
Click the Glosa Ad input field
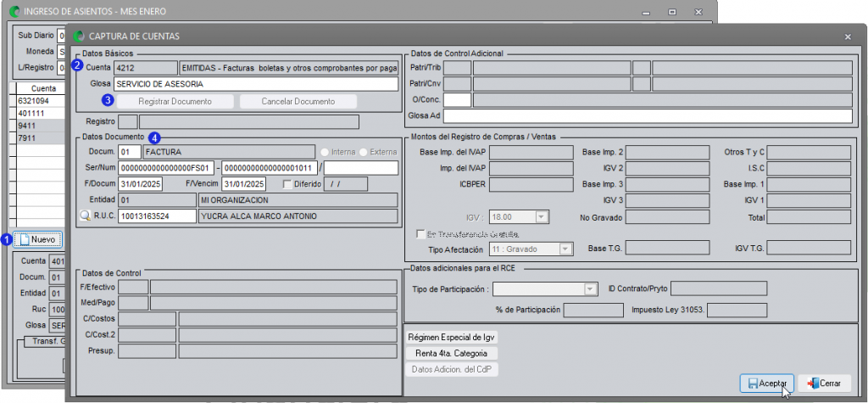tap(648, 116)
